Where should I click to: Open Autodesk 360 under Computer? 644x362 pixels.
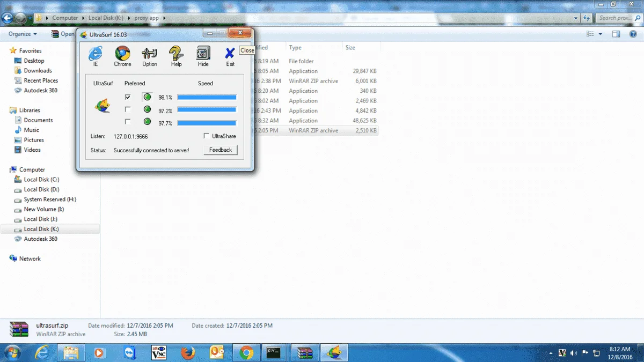[x=40, y=239]
